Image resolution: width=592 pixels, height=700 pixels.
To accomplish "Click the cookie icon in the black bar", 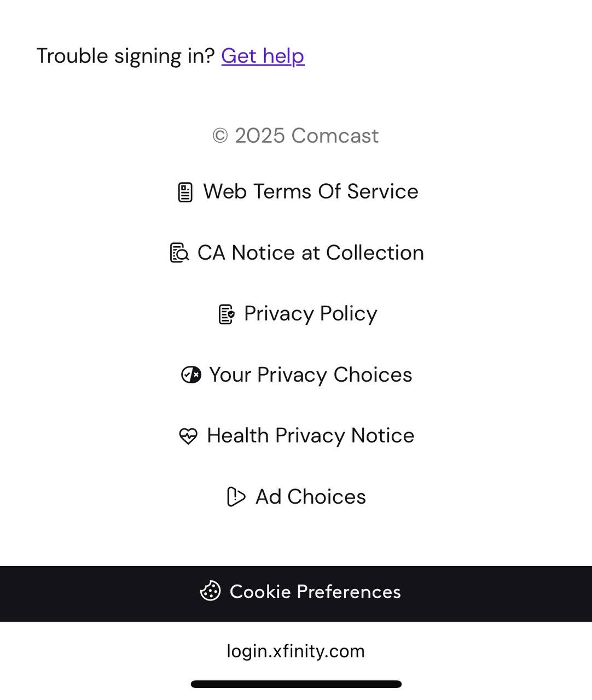I will pyautogui.click(x=210, y=591).
